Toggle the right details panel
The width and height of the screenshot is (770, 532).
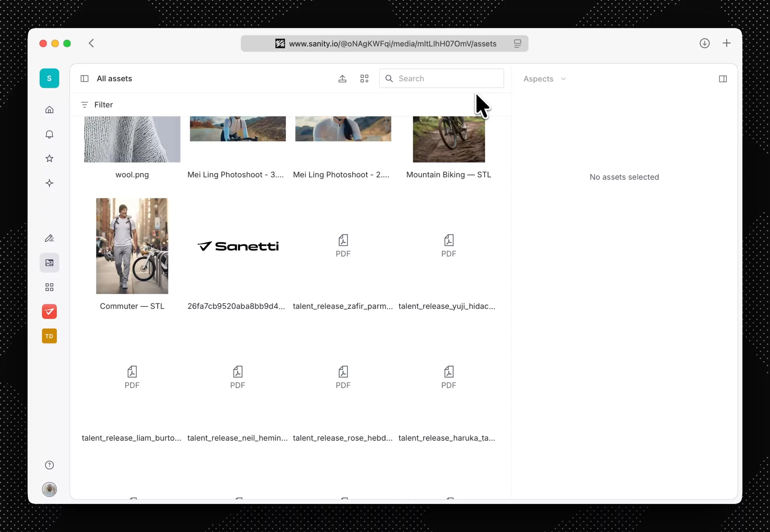[x=723, y=79]
